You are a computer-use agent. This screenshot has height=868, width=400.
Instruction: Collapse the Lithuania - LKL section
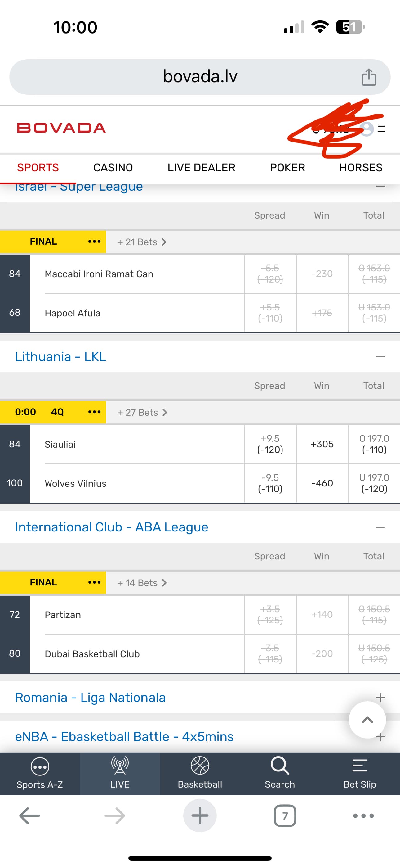coord(380,356)
